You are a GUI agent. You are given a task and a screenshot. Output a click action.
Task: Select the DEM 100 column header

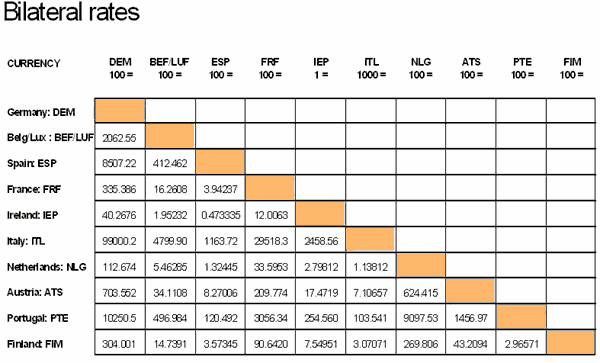(x=121, y=68)
